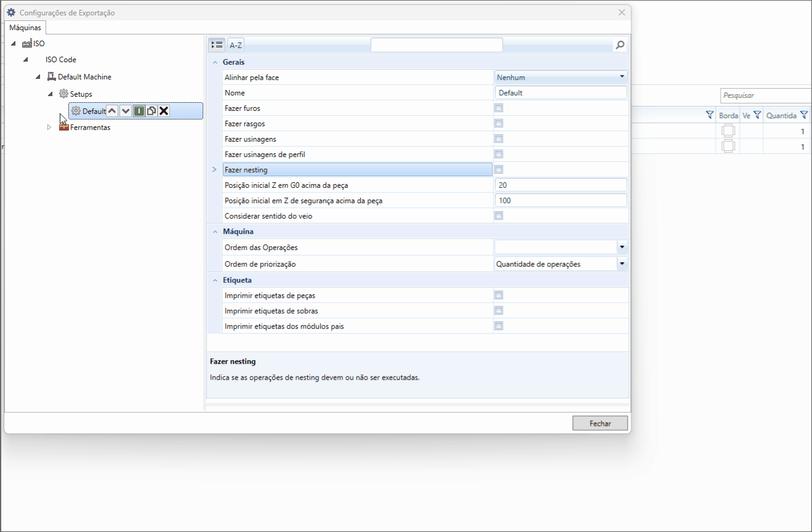Click the Fechar button

pos(600,424)
